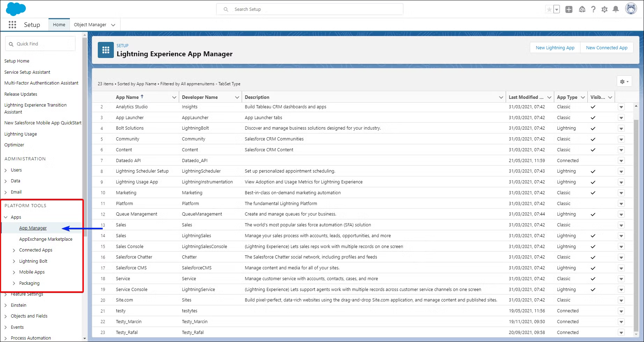This screenshot has height=342, width=644.
Task: Open row actions for Marketing app
Action: pyautogui.click(x=621, y=193)
